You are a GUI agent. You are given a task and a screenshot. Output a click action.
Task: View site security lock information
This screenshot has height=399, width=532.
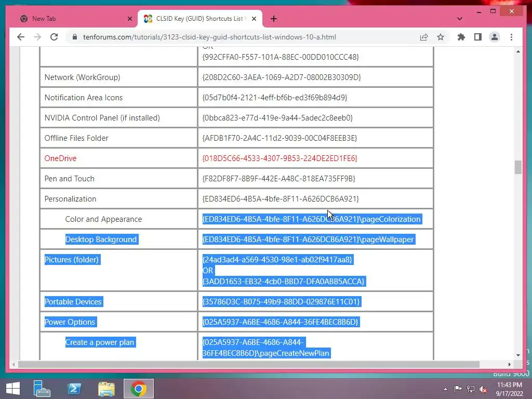pos(75,37)
